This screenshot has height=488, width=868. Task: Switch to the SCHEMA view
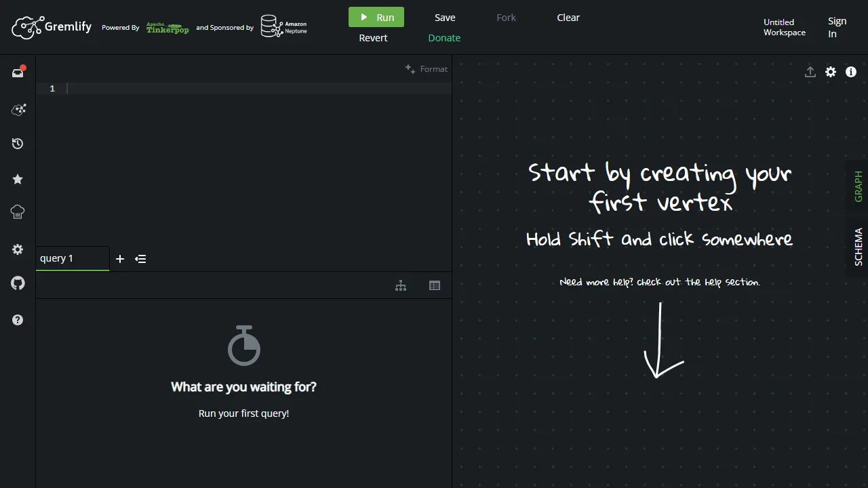click(856, 245)
